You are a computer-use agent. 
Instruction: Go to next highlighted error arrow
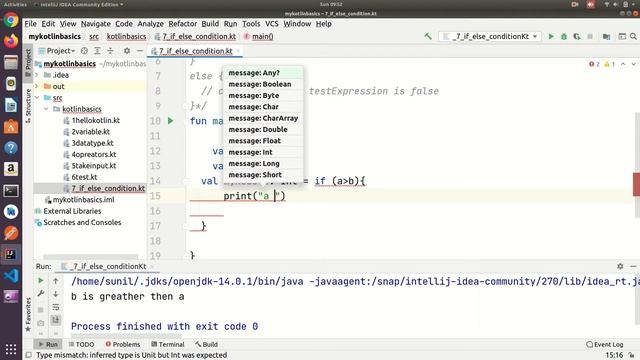[x=633, y=64]
